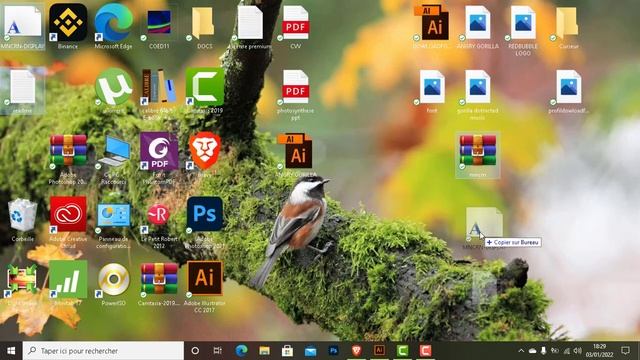
Task: Select the readme text file
Action: pyautogui.click(x=22, y=91)
